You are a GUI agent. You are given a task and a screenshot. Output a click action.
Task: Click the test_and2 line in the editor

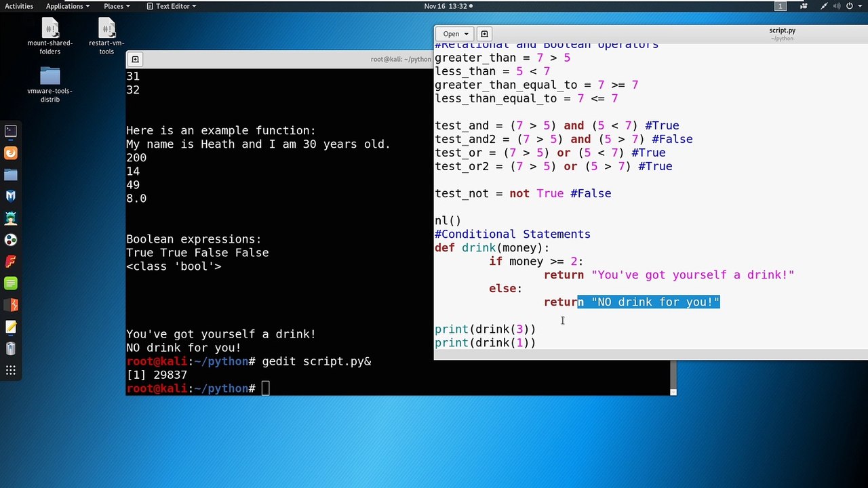coord(564,140)
